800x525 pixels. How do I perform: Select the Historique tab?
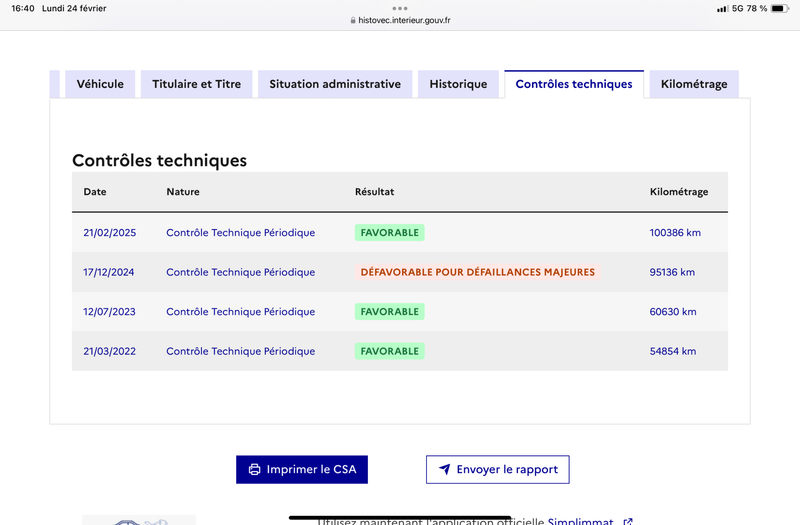[458, 84]
